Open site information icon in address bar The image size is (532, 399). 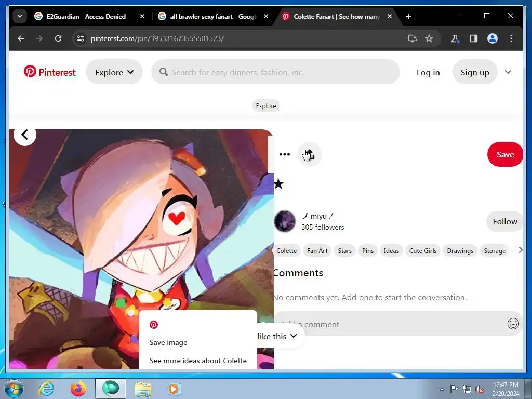(81, 38)
